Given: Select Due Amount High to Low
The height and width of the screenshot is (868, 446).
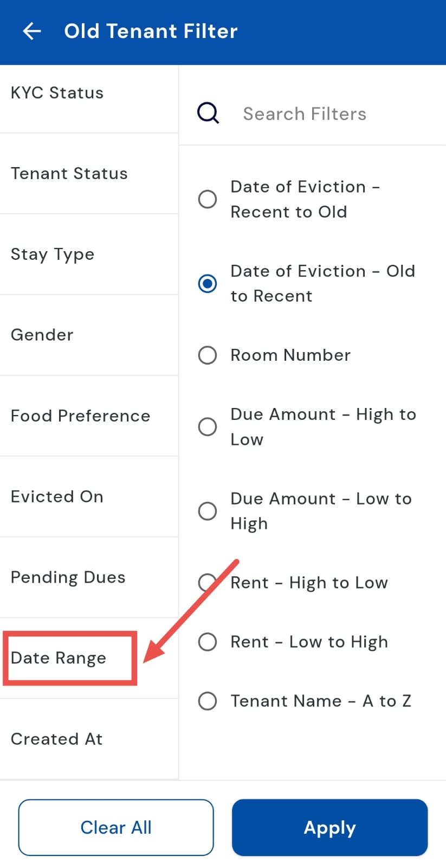Looking at the screenshot, I should point(208,426).
